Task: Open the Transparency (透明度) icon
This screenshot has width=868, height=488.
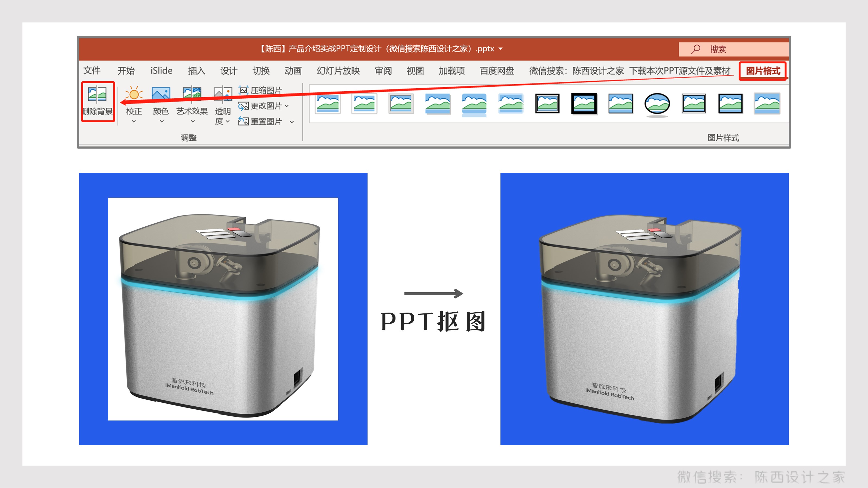Action: tap(223, 95)
